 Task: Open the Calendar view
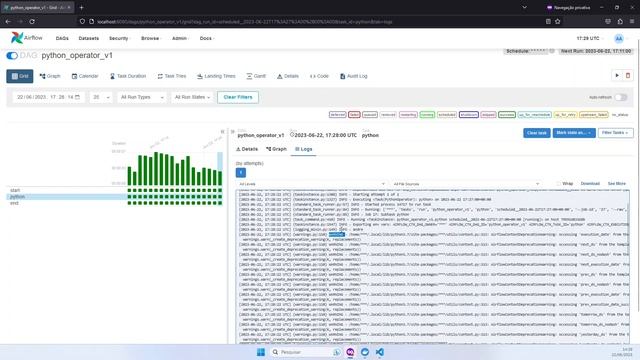(x=85, y=76)
